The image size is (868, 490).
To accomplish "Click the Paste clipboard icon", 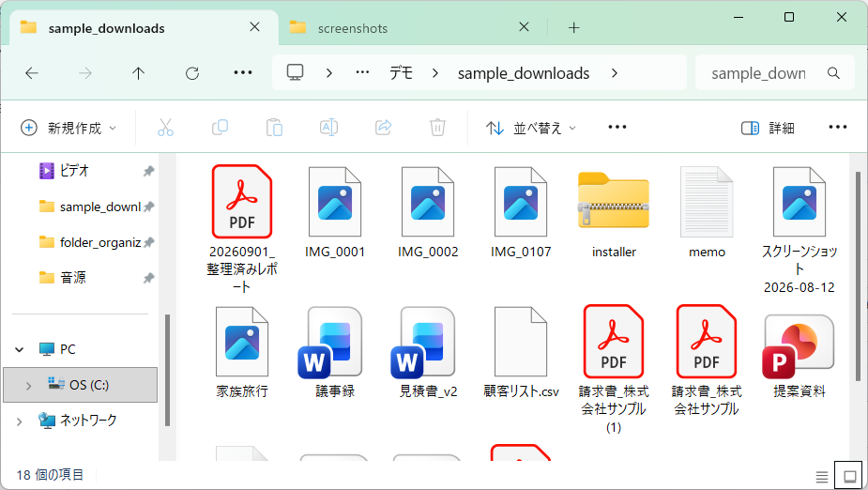I will point(274,128).
